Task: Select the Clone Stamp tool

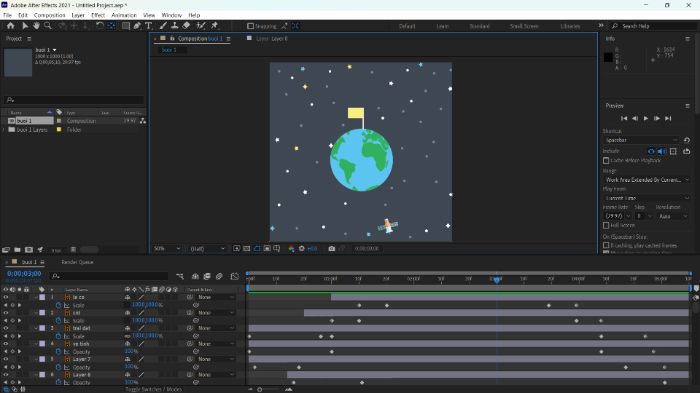Action: pyautogui.click(x=175, y=26)
